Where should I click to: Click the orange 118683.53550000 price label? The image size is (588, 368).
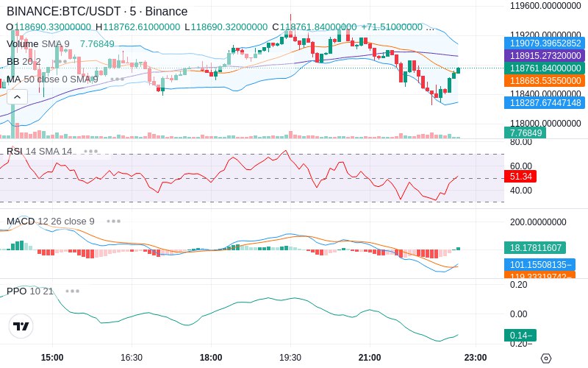[x=545, y=80]
